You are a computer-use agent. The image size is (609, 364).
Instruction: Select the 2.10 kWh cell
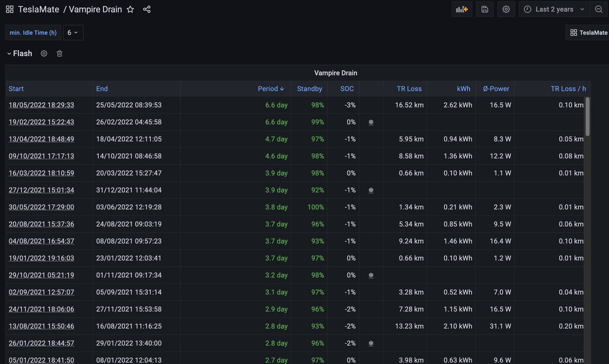coord(452,326)
